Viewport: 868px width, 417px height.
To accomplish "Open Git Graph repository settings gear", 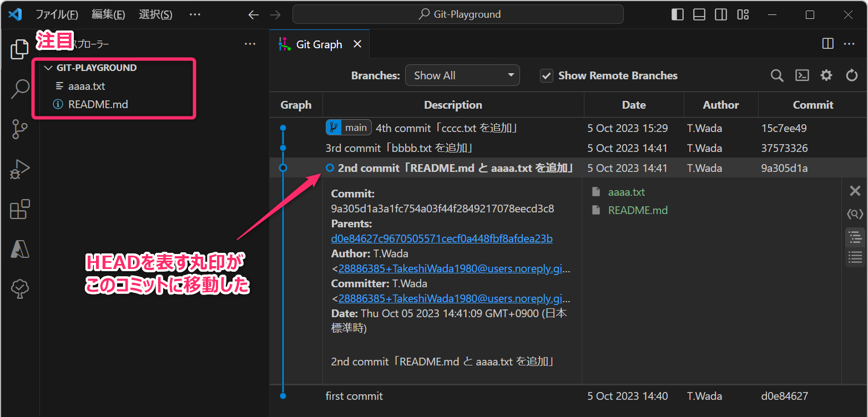I will 826,75.
